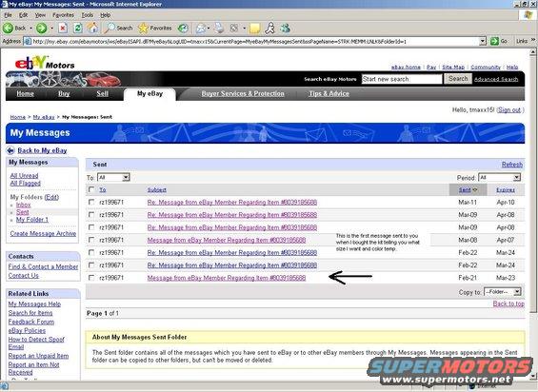Click the History/Media toolbar icon
The image size is (538, 392).
183,29
